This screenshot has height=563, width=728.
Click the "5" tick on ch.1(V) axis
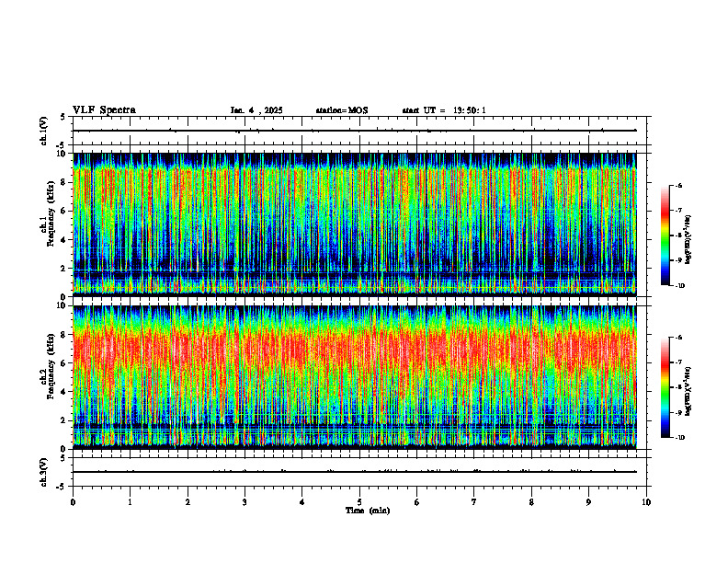[63, 117]
